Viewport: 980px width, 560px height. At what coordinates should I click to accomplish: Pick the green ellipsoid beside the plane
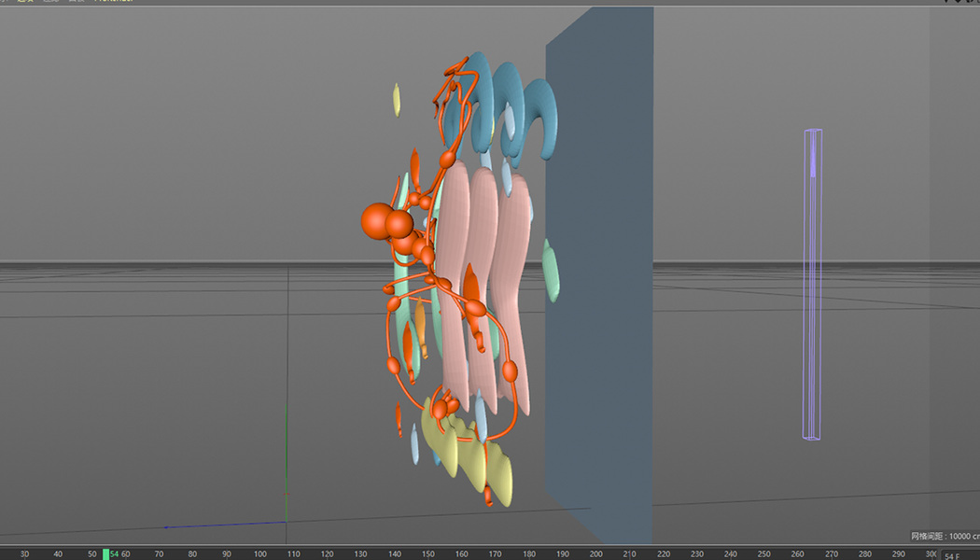550,271
